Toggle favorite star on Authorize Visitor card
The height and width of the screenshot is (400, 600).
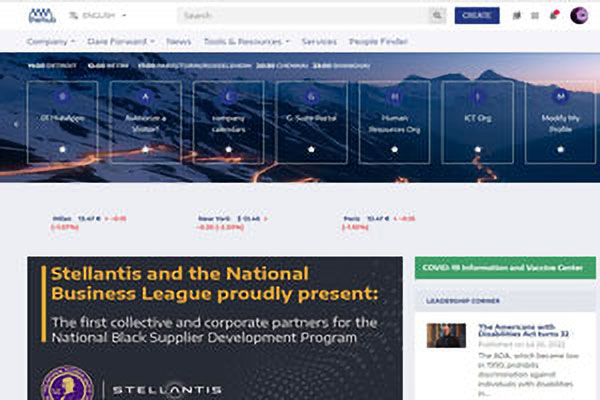click(145, 149)
